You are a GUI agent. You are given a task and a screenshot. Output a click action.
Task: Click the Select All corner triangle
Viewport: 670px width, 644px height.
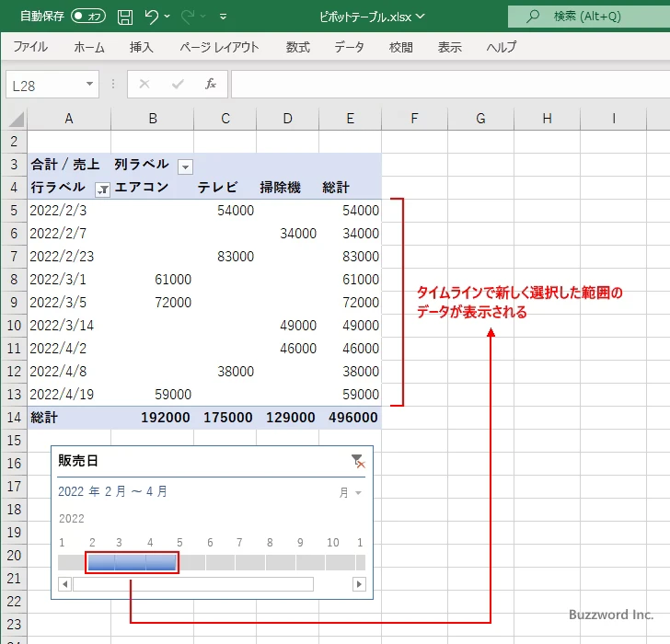[x=15, y=120]
